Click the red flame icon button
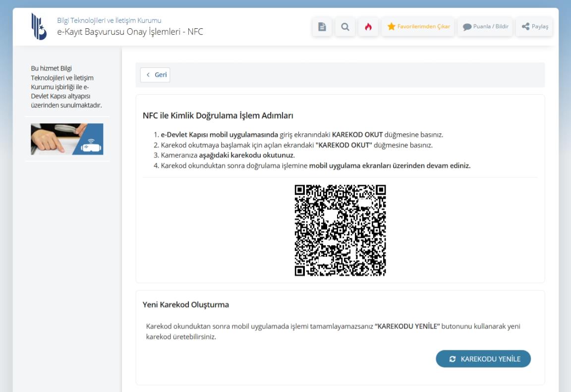 coord(368,27)
